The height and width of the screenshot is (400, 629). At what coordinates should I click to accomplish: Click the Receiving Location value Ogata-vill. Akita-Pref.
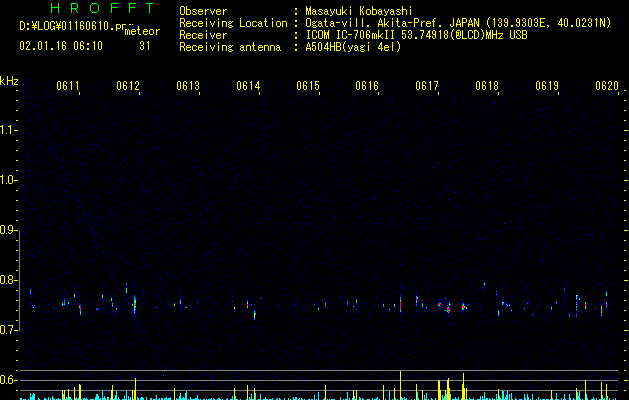coord(375,23)
